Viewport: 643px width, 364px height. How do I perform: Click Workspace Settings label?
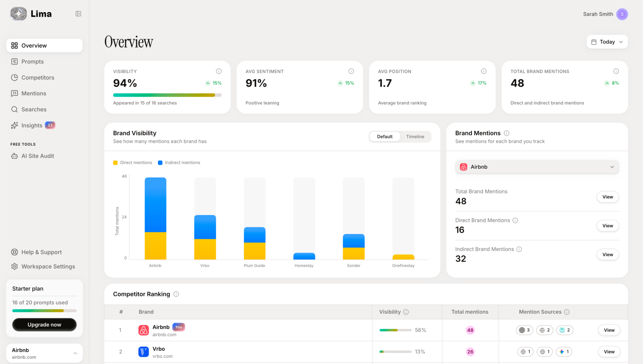[x=48, y=267]
